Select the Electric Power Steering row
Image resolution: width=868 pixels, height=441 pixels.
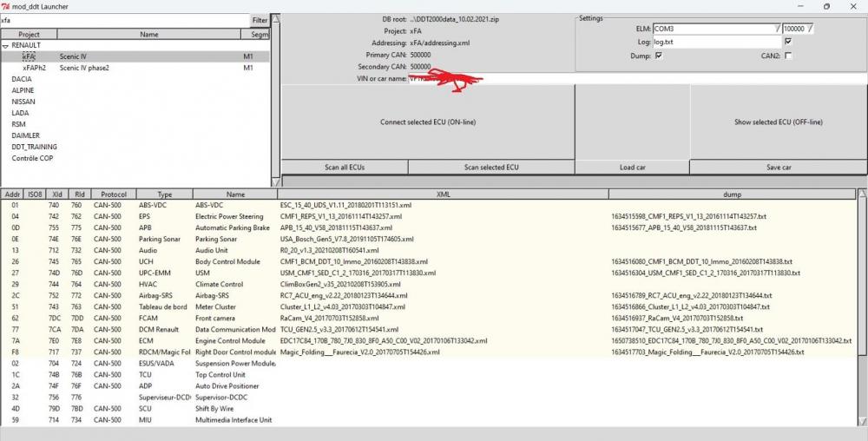tap(429, 216)
